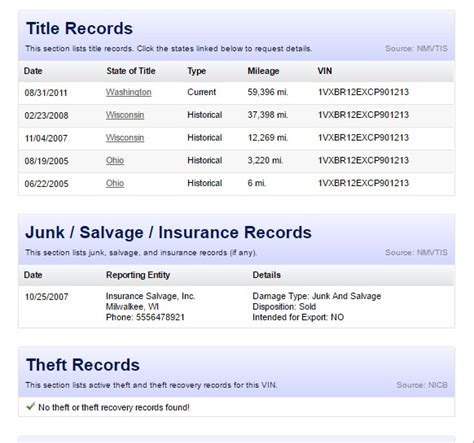The height and width of the screenshot is (443, 474).
Task: Open the Washington state title link
Action: (x=129, y=92)
